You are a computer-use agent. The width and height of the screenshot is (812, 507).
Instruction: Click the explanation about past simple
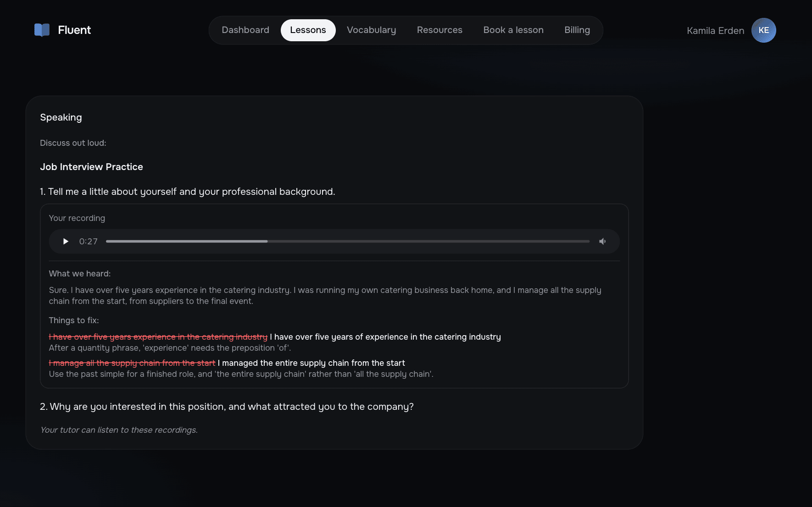pos(241,374)
